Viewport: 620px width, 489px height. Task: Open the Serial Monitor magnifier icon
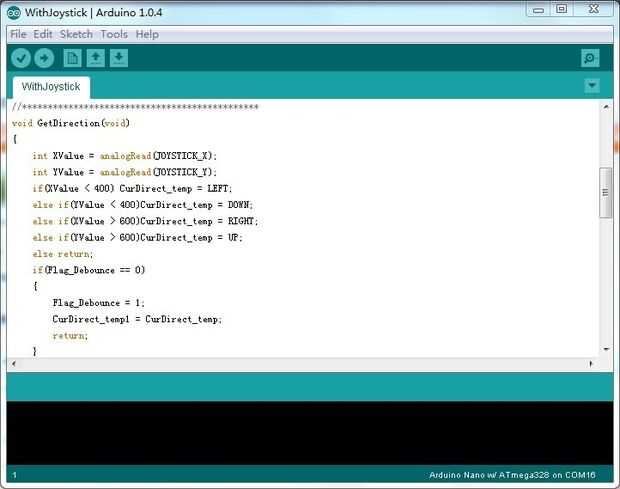point(590,59)
